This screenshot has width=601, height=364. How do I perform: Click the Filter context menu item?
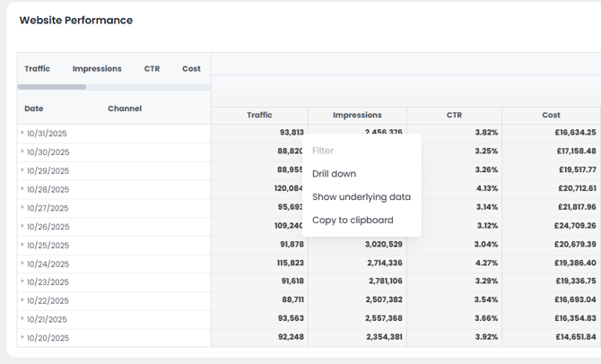pos(323,151)
